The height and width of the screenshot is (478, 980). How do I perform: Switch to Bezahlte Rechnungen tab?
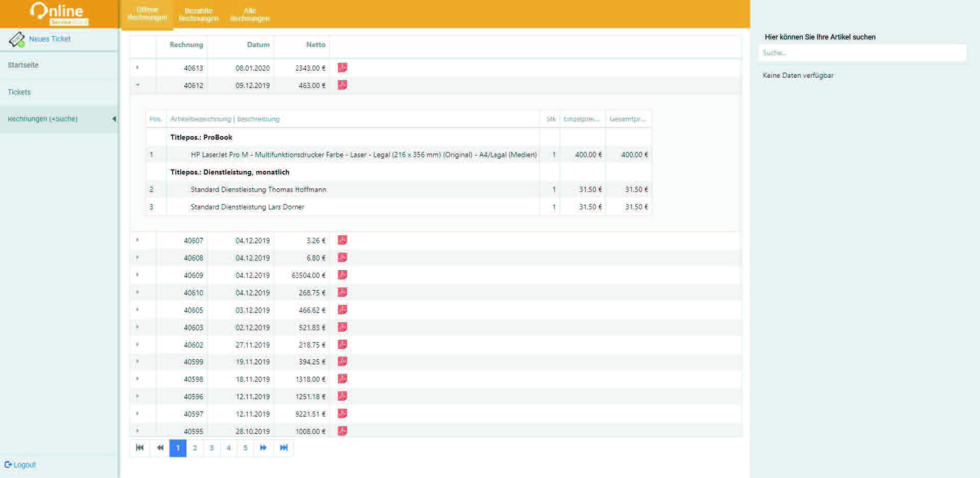[199, 14]
